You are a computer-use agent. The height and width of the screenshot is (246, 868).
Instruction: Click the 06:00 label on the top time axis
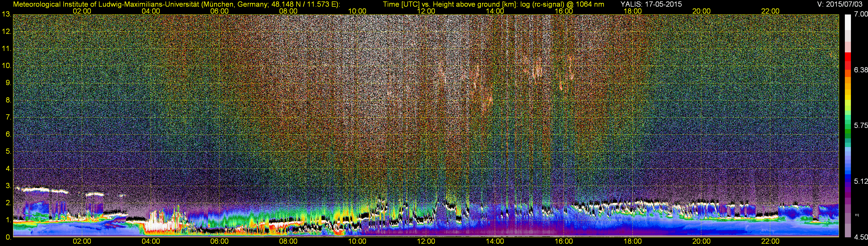219,11
